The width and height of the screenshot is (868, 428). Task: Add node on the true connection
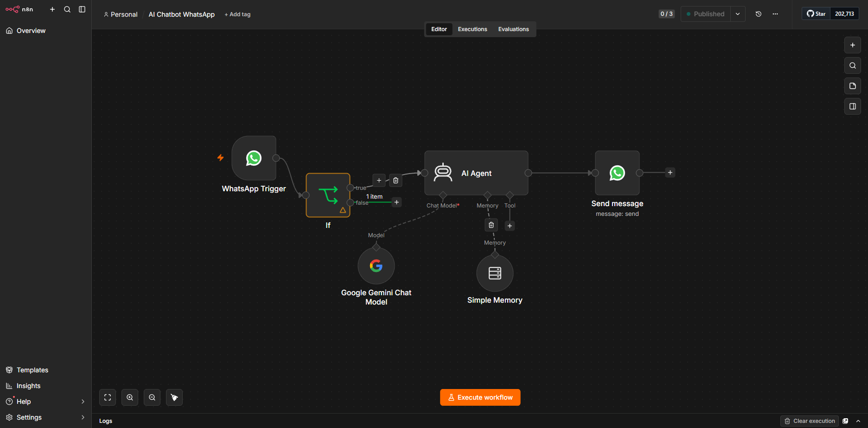379,181
